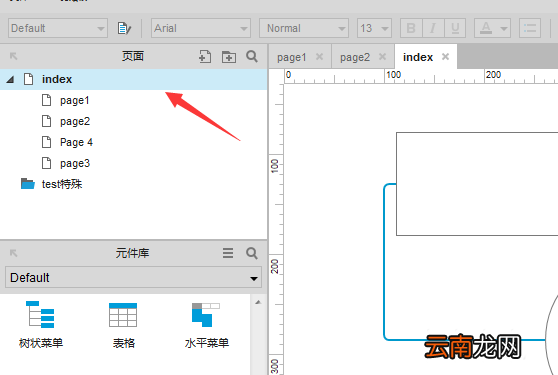Select page2 in the pages tree

point(75,121)
